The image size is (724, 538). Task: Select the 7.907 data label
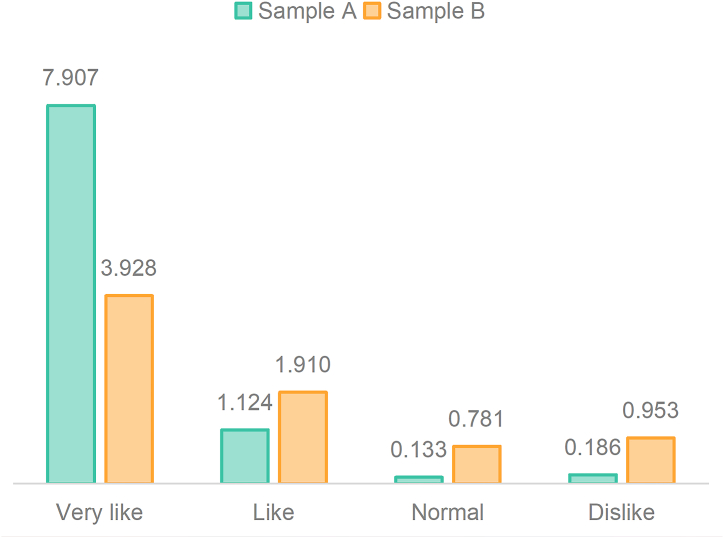[71, 78]
